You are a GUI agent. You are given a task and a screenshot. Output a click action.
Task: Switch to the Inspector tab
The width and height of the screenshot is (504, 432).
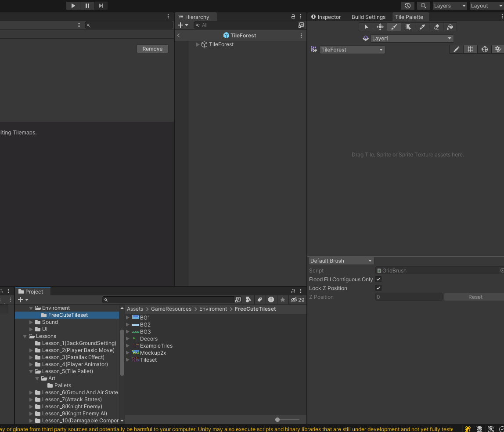click(326, 17)
